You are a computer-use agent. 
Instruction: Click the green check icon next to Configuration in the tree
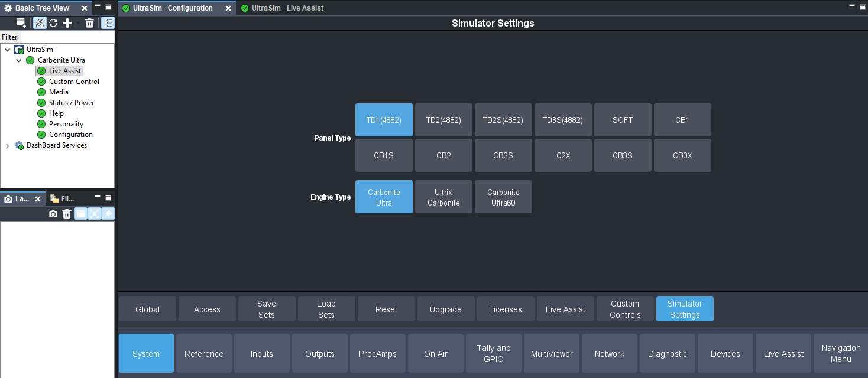[41, 135]
